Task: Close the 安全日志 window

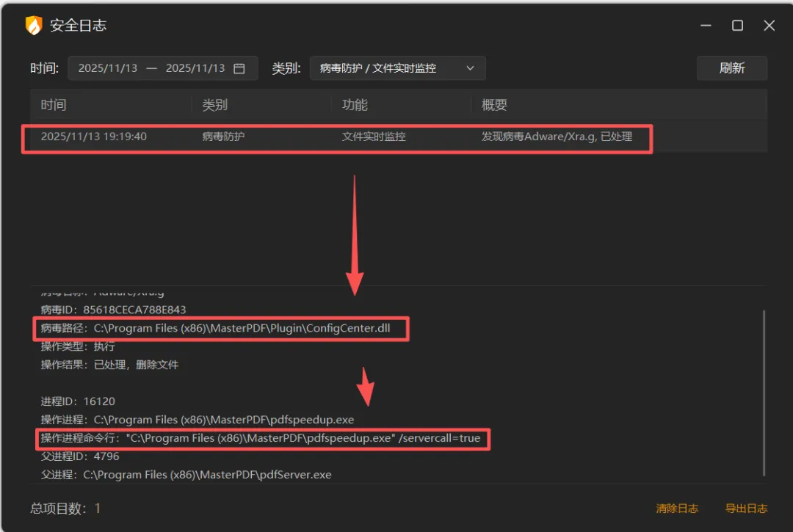Action: [769, 26]
